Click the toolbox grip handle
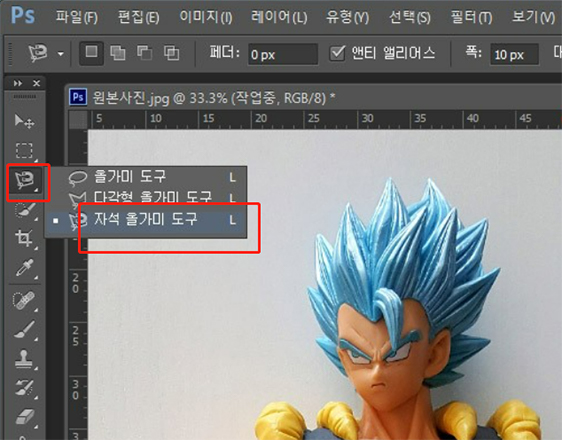Screen dimensions: 562x440 [x=24, y=97]
